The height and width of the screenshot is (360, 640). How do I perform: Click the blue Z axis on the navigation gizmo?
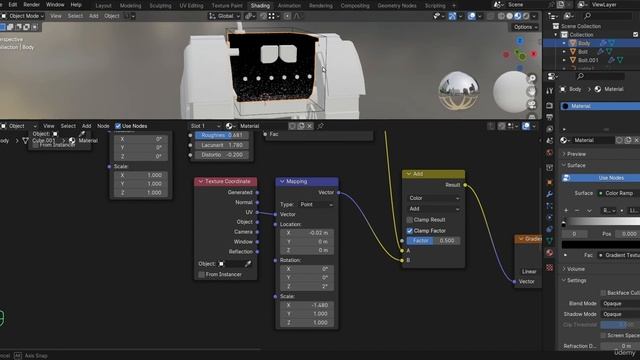coord(520,41)
